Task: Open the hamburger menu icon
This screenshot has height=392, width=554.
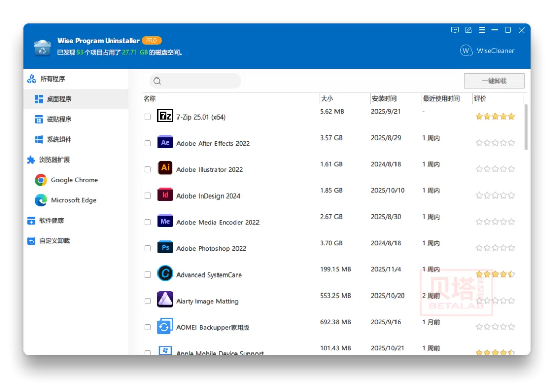Action: [x=482, y=30]
